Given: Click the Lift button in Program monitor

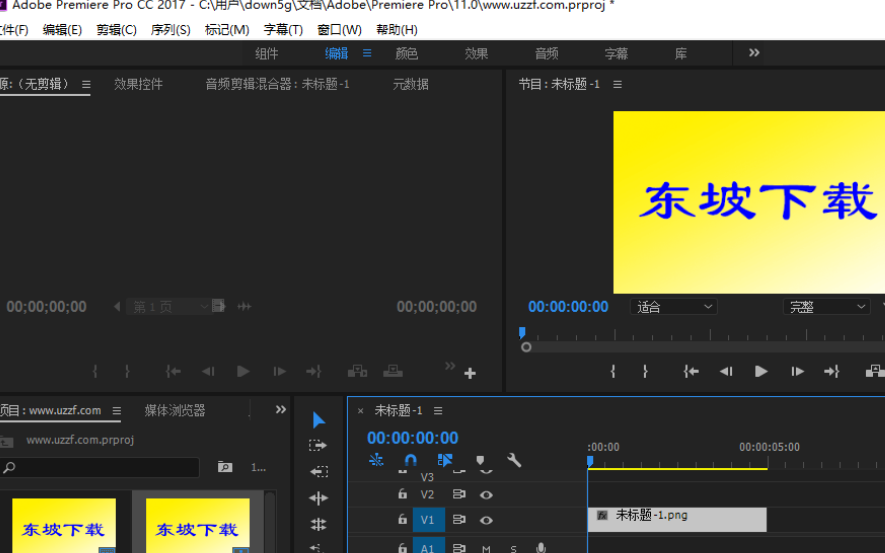Looking at the screenshot, I should (875, 371).
